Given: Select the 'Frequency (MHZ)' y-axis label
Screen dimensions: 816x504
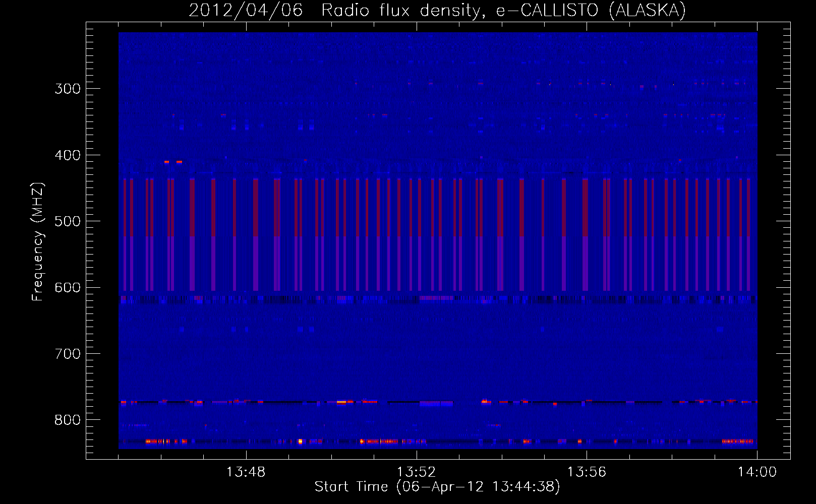Looking at the screenshot, I should tap(38, 241).
